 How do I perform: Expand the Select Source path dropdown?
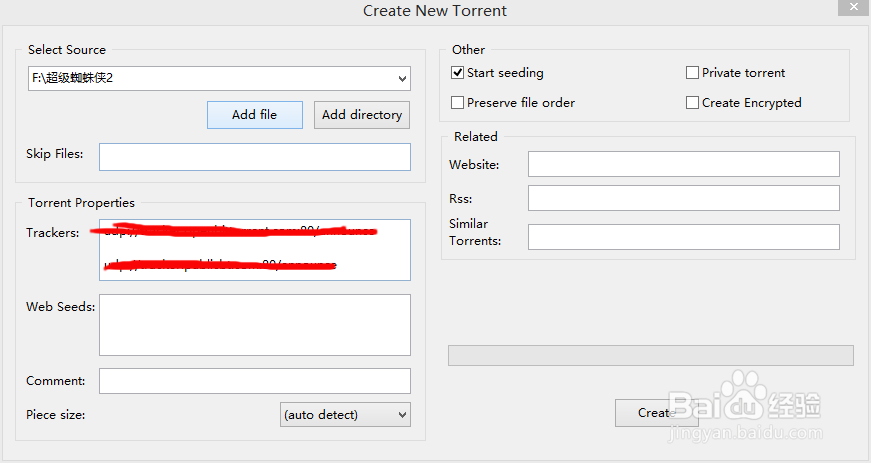pyautogui.click(x=401, y=78)
